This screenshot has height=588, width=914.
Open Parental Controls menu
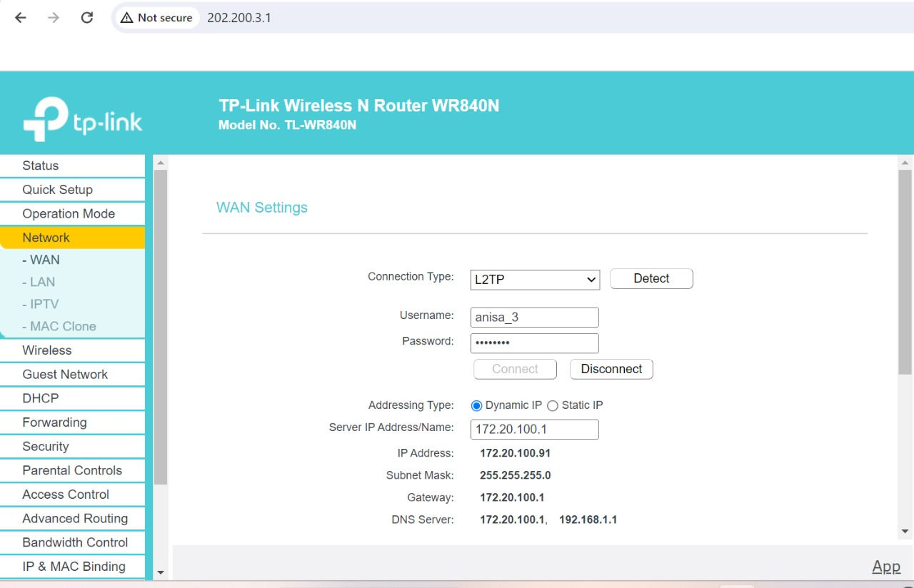pos(72,470)
